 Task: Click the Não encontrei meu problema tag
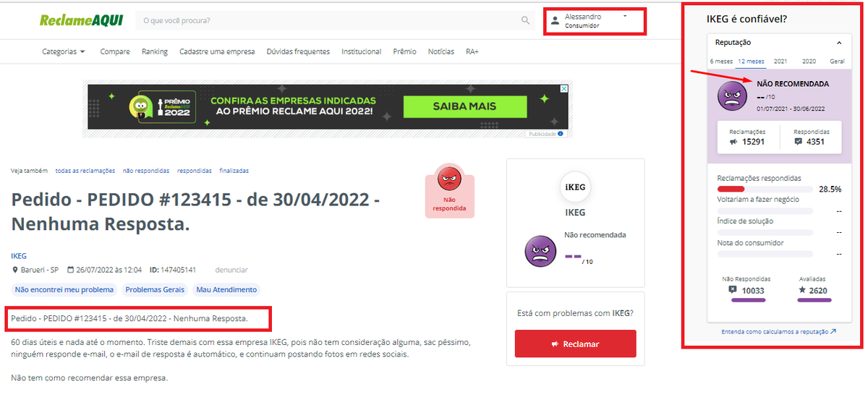[x=64, y=290]
